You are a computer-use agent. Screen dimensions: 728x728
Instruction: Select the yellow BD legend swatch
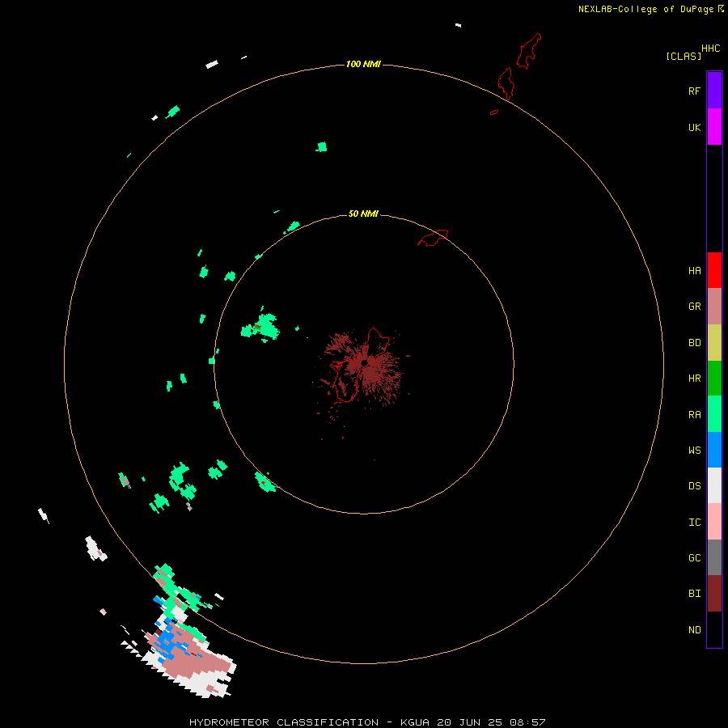click(714, 343)
